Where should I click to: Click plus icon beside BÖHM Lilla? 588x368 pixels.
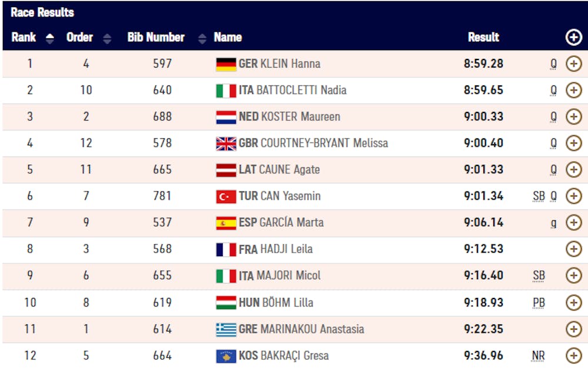tap(573, 303)
